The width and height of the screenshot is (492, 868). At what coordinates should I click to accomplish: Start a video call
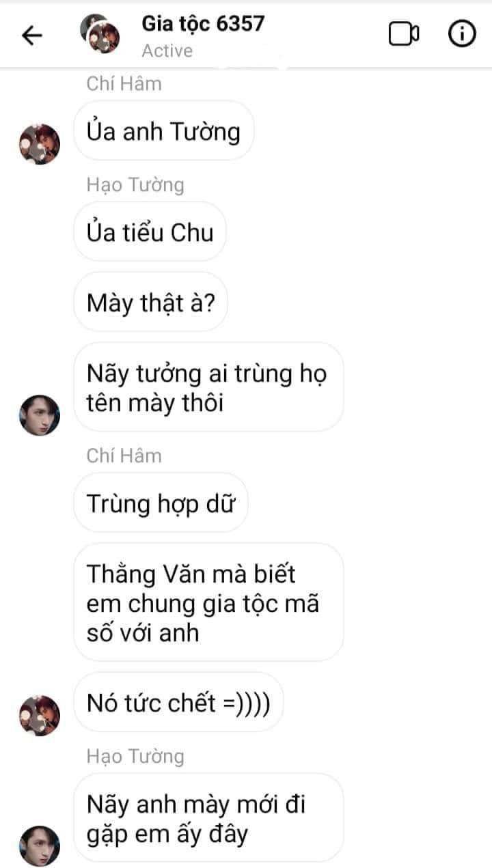pyautogui.click(x=404, y=33)
